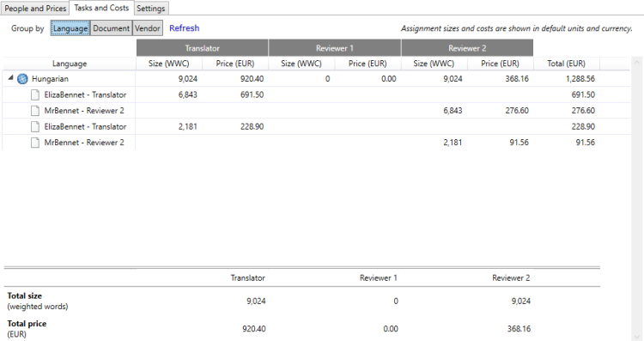Click translator size cell 6,843
The width and height of the screenshot is (644, 341).
pos(188,94)
